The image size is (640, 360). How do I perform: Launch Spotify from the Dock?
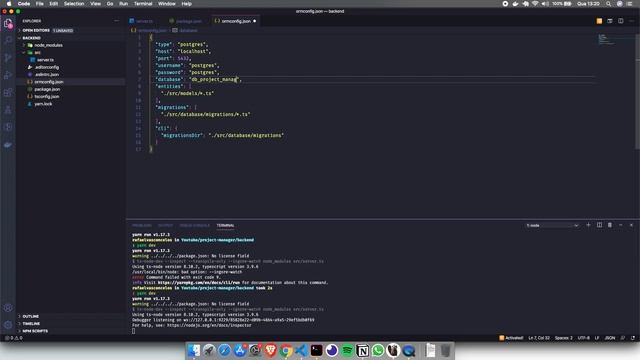pyautogui.click(x=347, y=350)
